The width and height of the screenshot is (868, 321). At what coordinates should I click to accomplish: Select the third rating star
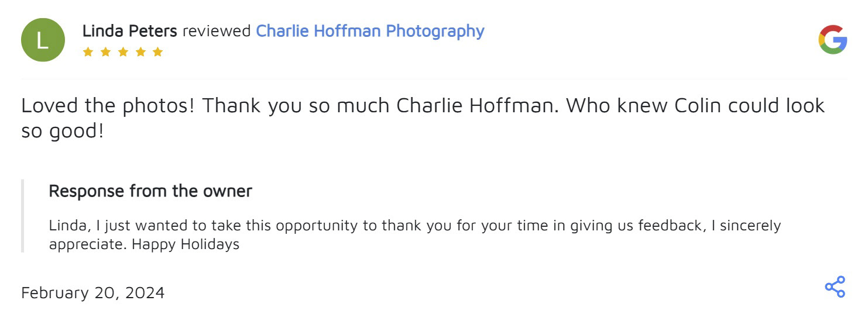pyautogui.click(x=123, y=52)
